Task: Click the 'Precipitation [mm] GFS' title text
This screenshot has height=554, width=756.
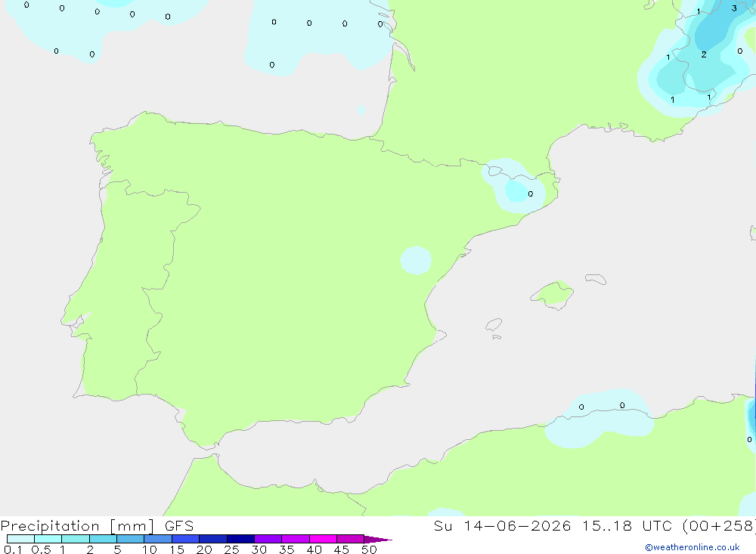Action: coord(97,526)
